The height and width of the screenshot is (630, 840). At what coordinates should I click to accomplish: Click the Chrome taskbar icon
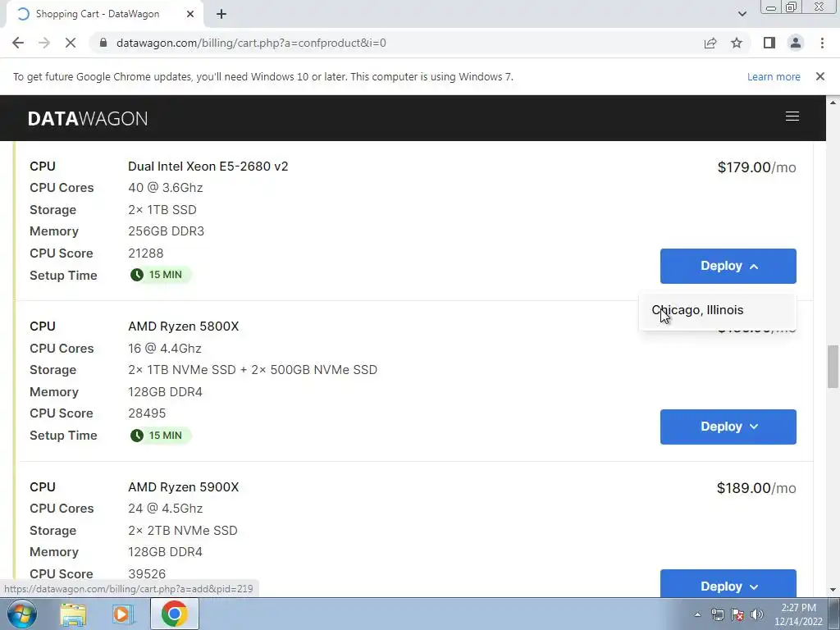point(175,614)
